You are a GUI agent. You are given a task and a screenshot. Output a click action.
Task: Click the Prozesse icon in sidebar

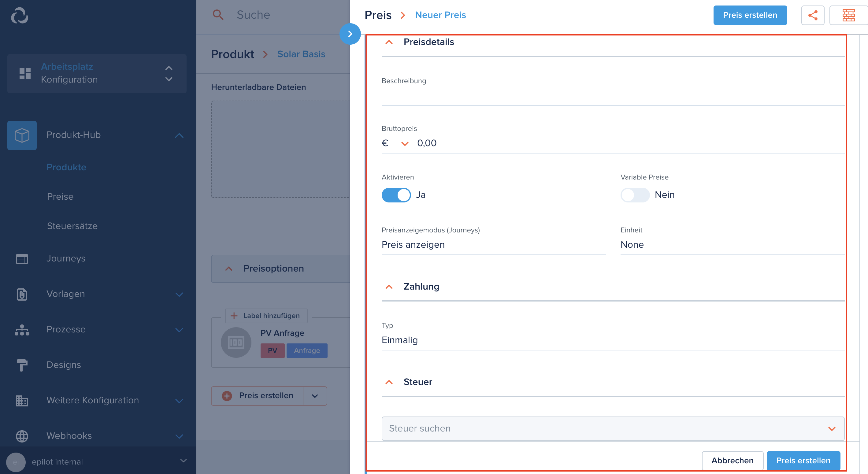point(22,329)
